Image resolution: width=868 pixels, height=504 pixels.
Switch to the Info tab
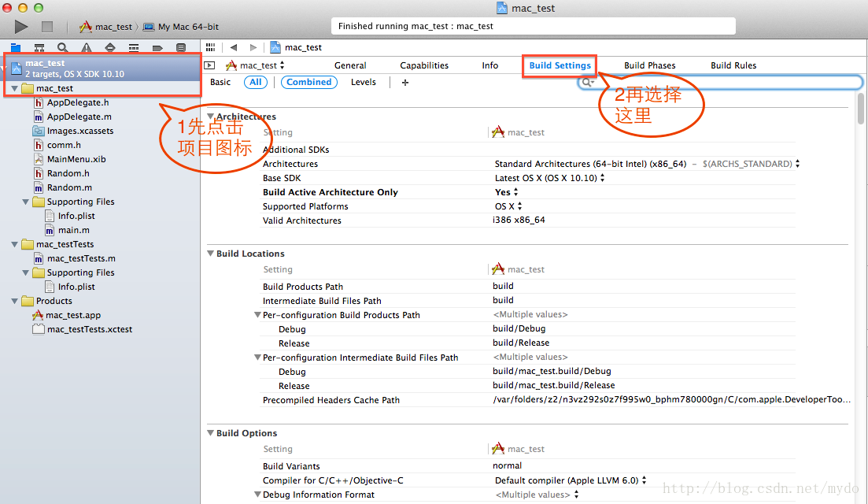(x=490, y=65)
